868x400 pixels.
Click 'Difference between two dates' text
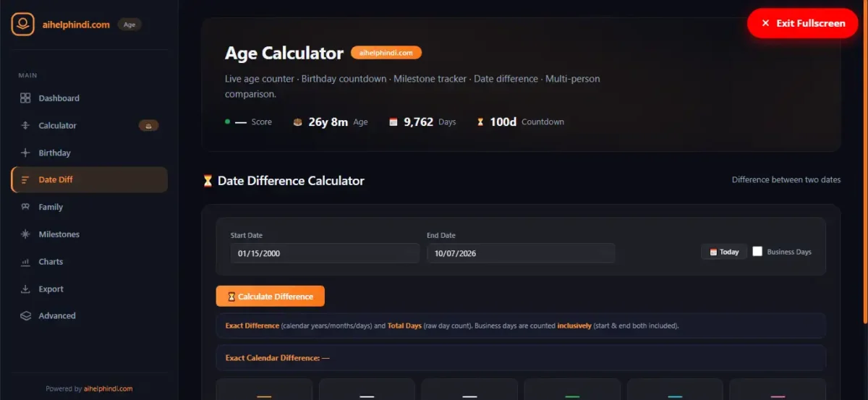pyautogui.click(x=786, y=180)
